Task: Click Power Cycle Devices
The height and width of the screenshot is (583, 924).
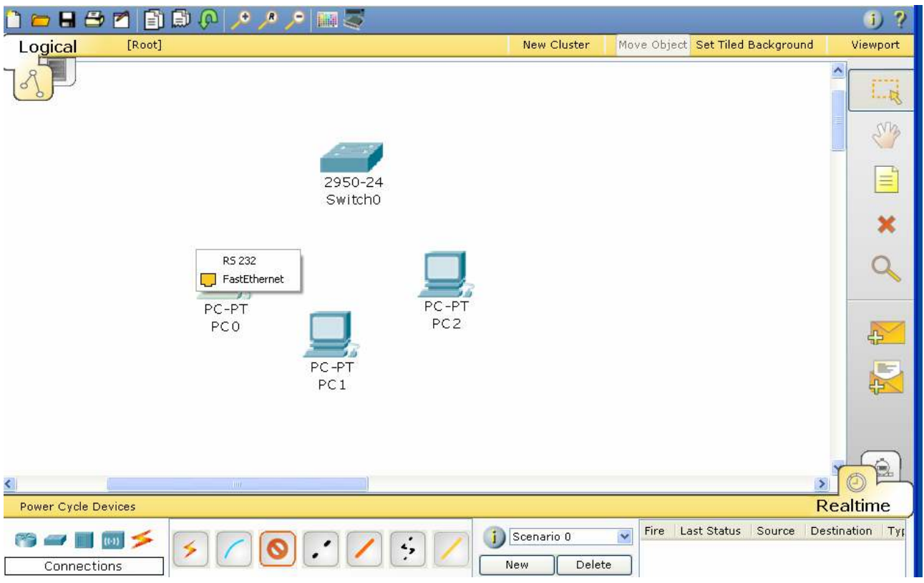Action: tap(77, 506)
